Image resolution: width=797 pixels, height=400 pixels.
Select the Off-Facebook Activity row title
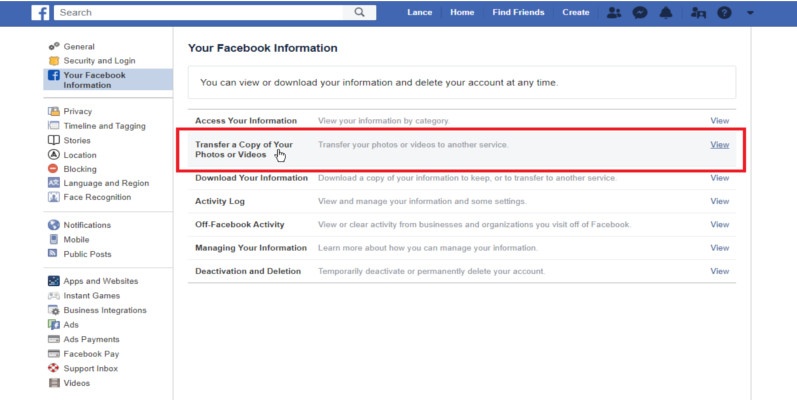[239, 224]
